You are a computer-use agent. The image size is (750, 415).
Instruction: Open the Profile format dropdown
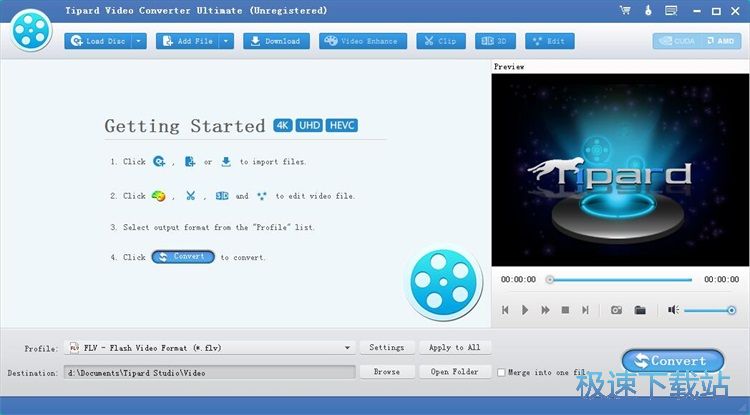click(210, 348)
